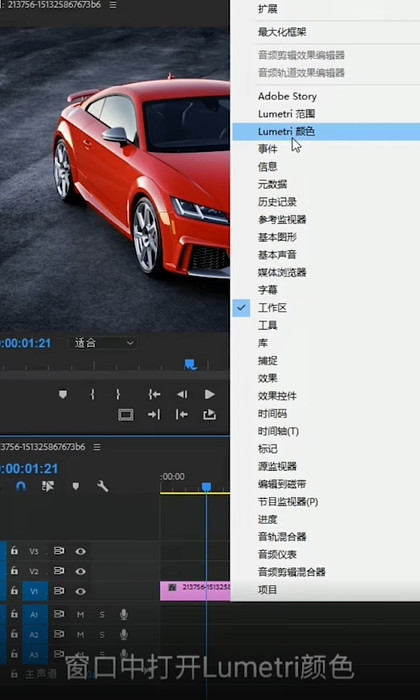Click the timeline ruler playhead marker
This screenshot has height=700, width=420.
(206, 487)
